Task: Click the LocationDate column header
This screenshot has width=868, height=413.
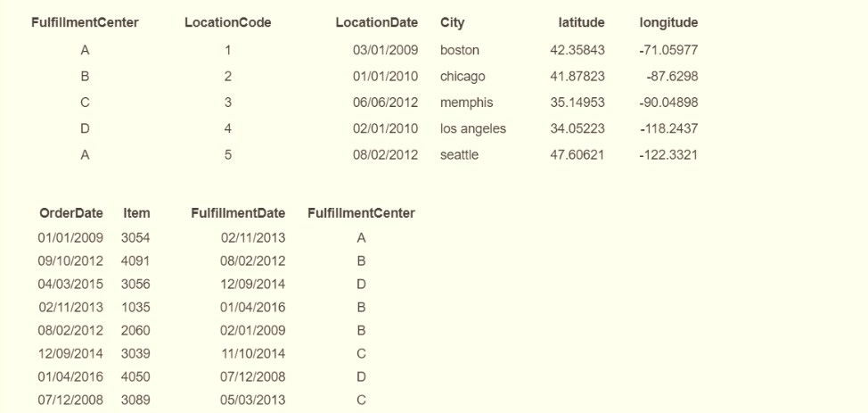Action: point(376,21)
